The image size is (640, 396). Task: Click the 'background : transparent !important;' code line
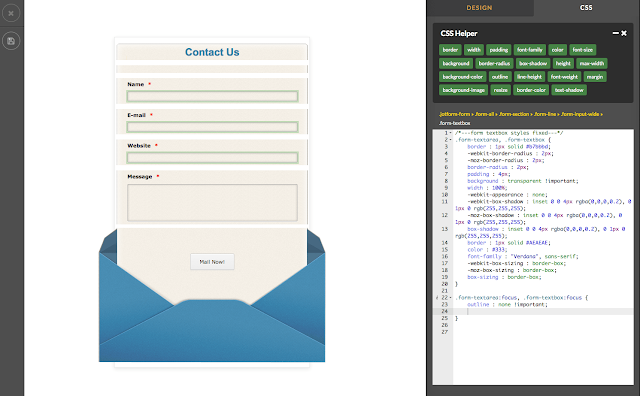(x=523, y=181)
